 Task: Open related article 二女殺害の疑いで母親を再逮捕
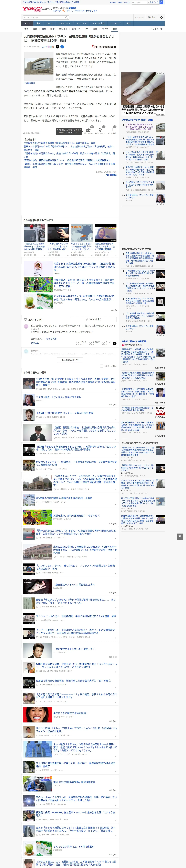pos(59,143)
